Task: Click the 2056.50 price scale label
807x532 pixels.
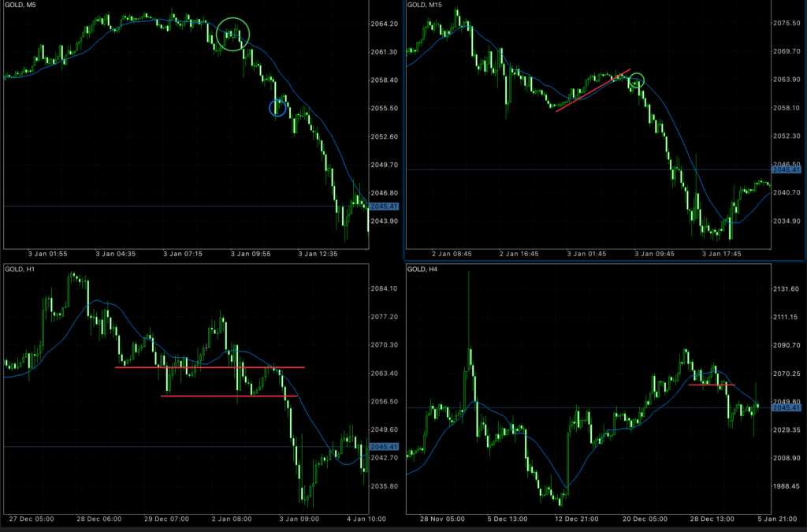Action: click(384, 402)
